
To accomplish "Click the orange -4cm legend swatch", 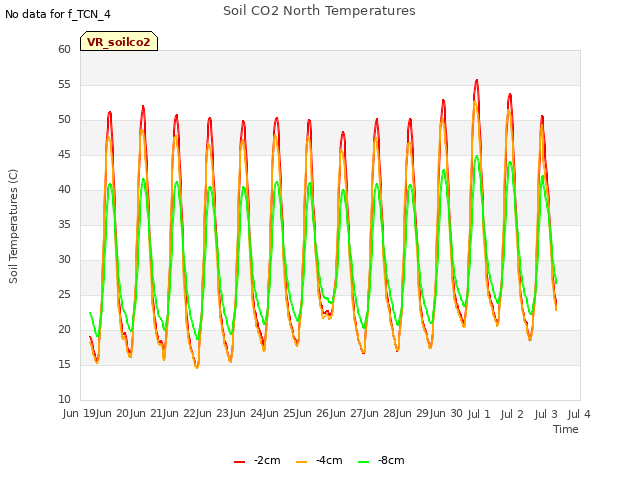I will click(x=301, y=462).
